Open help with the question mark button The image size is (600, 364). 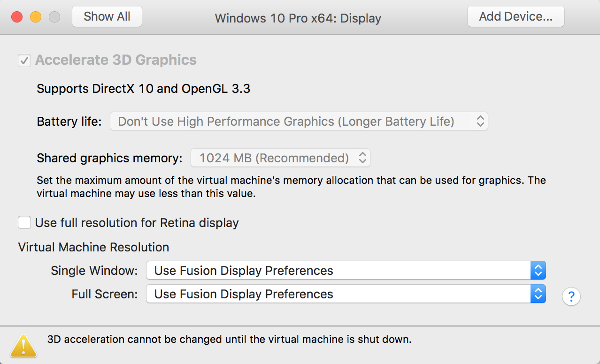(571, 296)
